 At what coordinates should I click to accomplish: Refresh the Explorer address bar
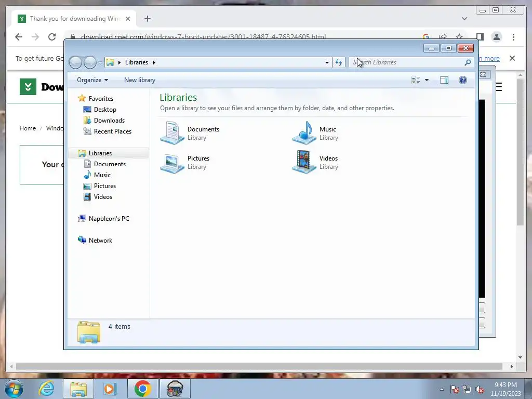pyautogui.click(x=339, y=62)
